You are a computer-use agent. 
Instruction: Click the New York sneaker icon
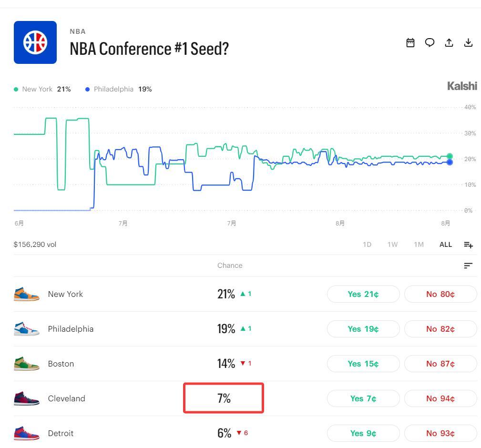click(27, 294)
